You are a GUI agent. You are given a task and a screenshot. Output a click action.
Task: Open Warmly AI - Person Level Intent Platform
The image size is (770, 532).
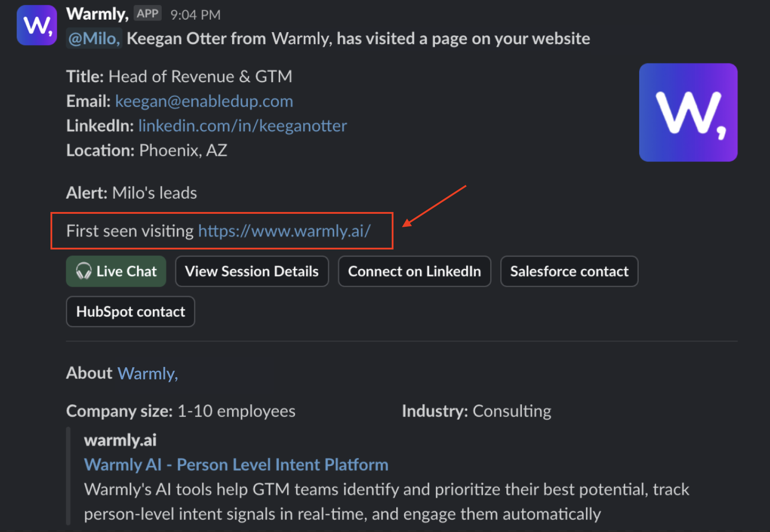[x=236, y=465]
